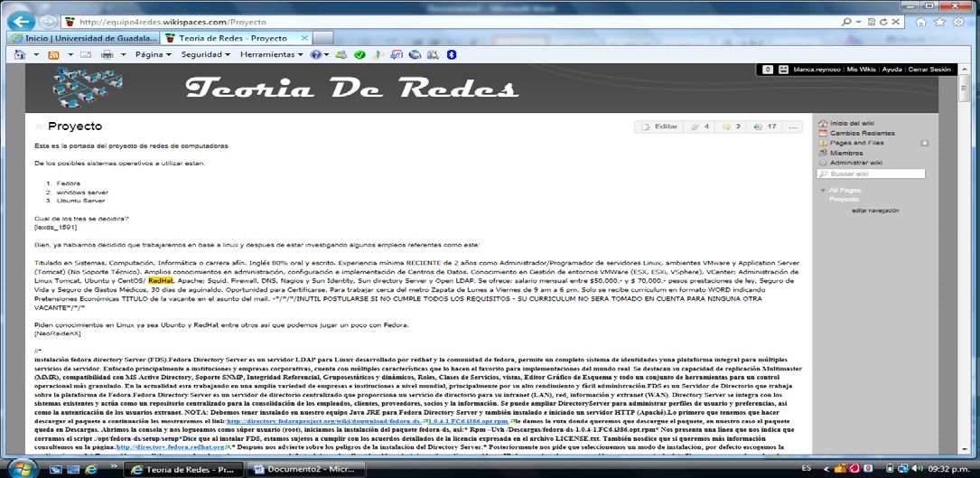Click the Messenger people icon in toolbar

coord(341,54)
